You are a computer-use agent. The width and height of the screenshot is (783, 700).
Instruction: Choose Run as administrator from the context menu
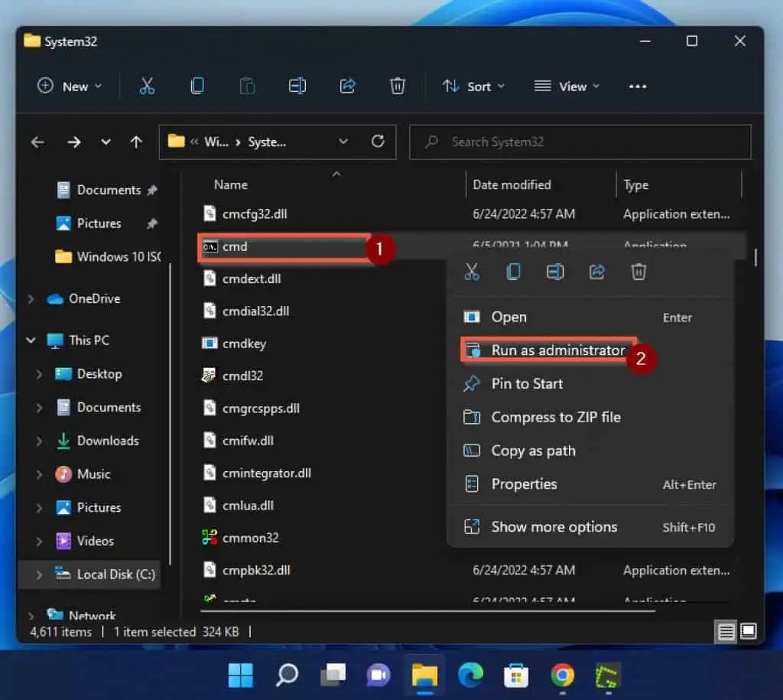[556, 350]
